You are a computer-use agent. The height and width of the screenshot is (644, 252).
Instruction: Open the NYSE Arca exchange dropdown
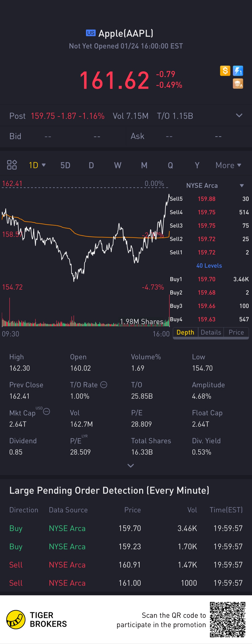click(x=241, y=186)
